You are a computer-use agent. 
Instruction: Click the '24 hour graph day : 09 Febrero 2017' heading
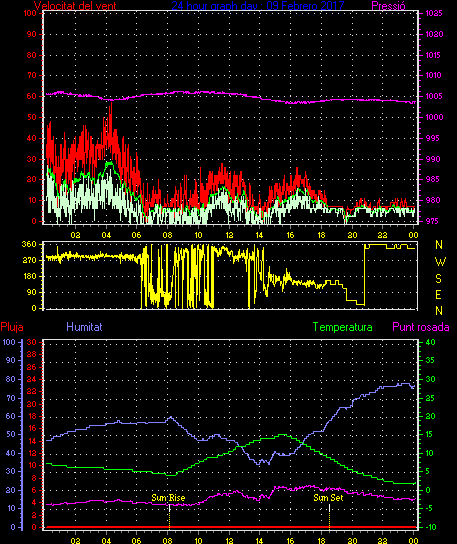tap(257, 5)
